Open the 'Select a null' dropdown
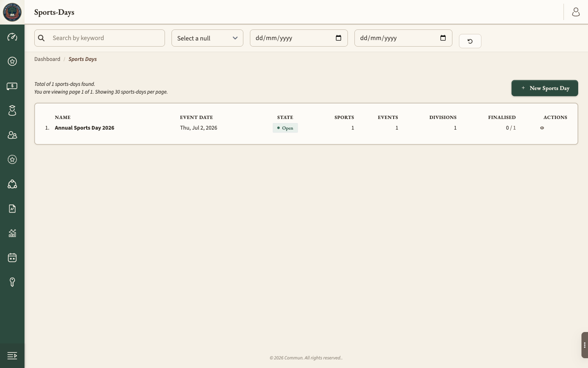The width and height of the screenshot is (588, 368). coord(207,38)
